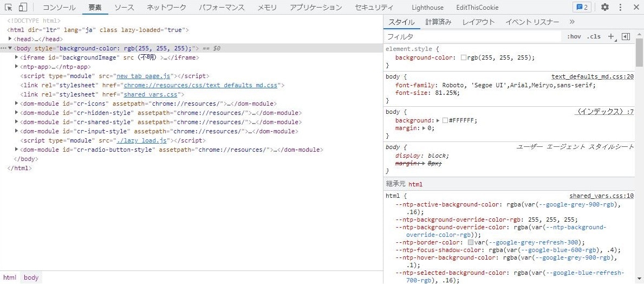Open shared_vars.css:10 source link
The image size is (644, 284).
click(x=601, y=196)
